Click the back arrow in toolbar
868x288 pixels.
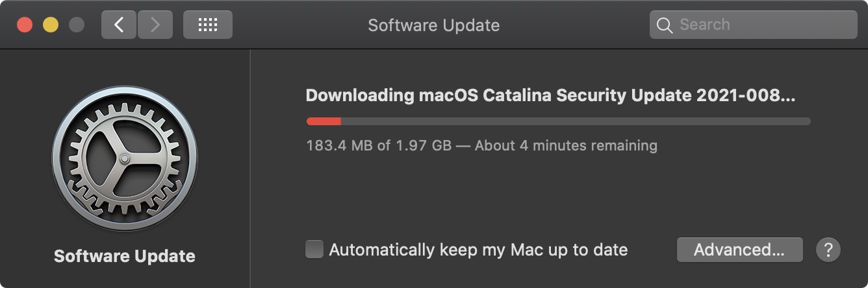tap(118, 25)
